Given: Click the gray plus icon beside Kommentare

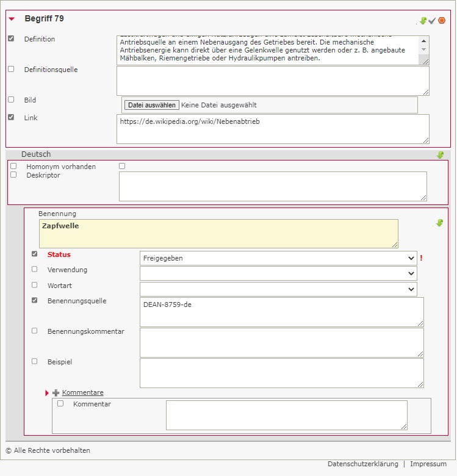Looking at the screenshot, I should tap(56, 393).
